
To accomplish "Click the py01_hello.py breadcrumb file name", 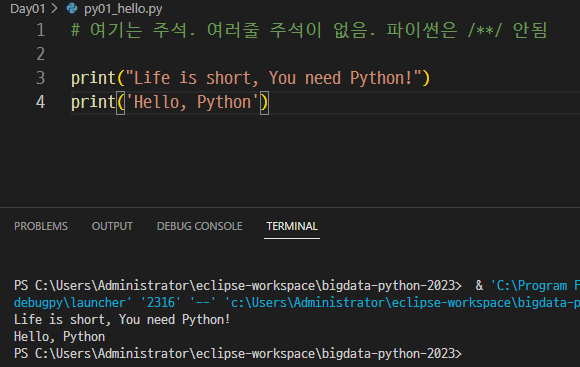I will point(123,9).
